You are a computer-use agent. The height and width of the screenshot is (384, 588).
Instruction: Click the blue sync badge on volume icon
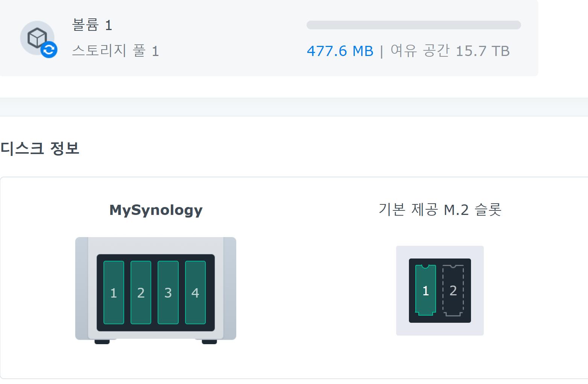coord(49,50)
